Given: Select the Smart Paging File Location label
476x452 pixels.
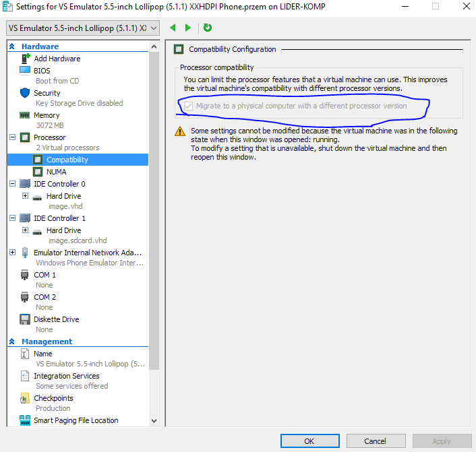Looking at the screenshot, I should pyautogui.click(x=76, y=420).
